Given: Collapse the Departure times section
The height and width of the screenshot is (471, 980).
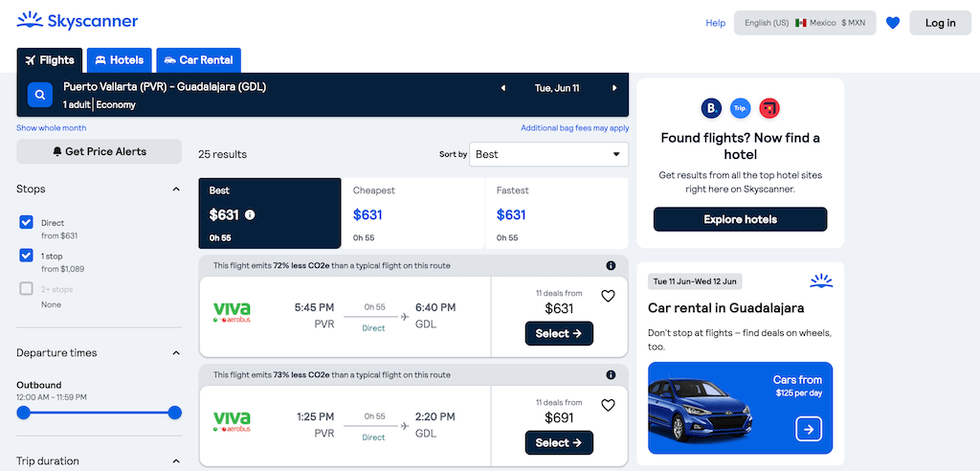Looking at the screenshot, I should (x=176, y=353).
